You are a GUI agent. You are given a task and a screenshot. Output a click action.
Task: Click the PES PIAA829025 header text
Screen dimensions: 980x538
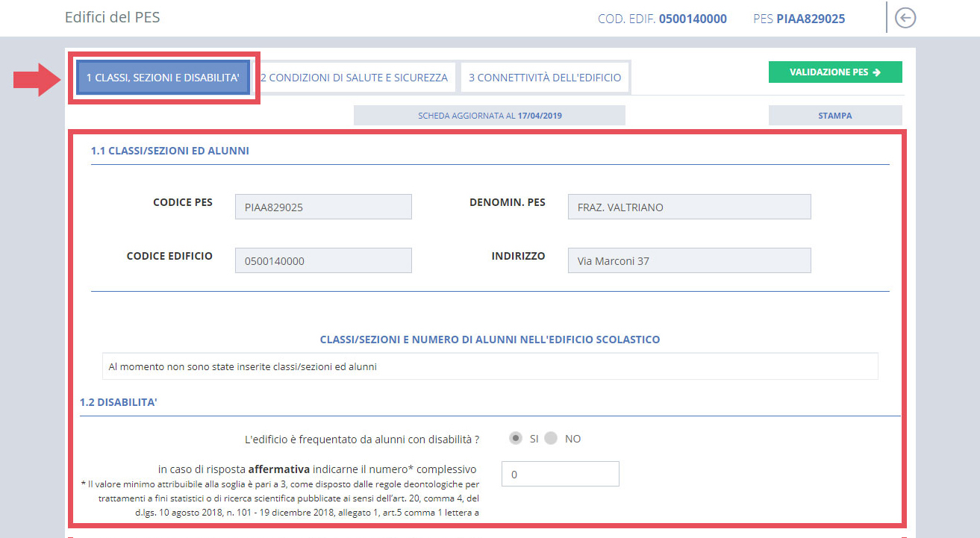tap(799, 19)
